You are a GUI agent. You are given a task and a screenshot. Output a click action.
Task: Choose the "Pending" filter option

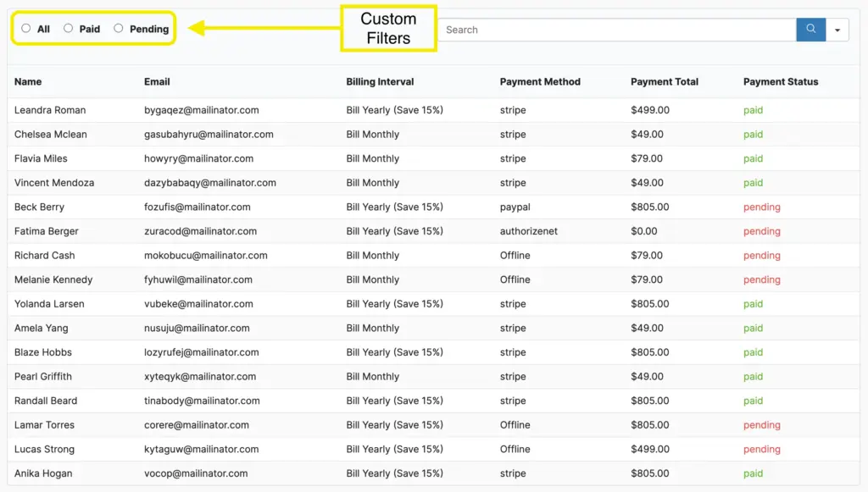[119, 29]
